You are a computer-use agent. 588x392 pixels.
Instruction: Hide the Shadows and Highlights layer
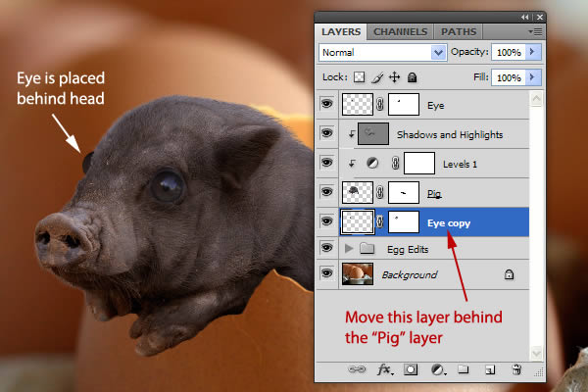(x=327, y=133)
